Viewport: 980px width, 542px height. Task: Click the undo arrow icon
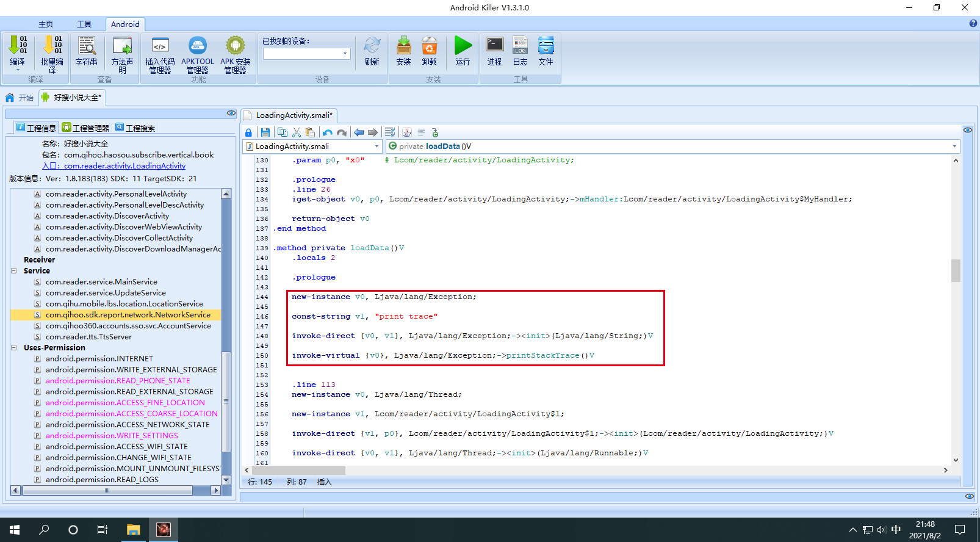click(x=328, y=132)
